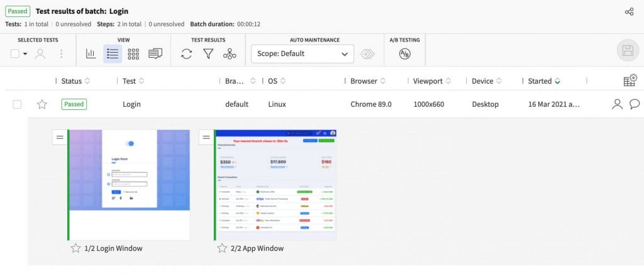Viewport: 644px width, 274px height.
Task: Sort by the Viewport column
Action: [x=448, y=81]
